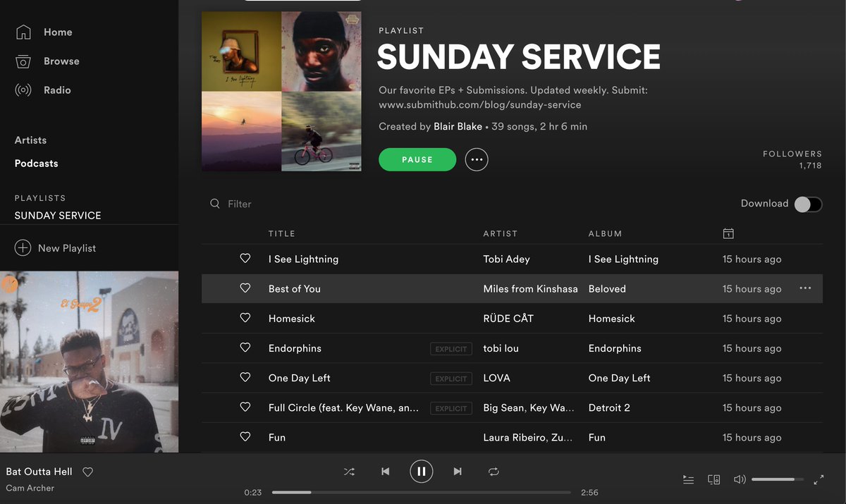Open Podcasts in the sidebar
The height and width of the screenshot is (504, 846).
pos(36,164)
